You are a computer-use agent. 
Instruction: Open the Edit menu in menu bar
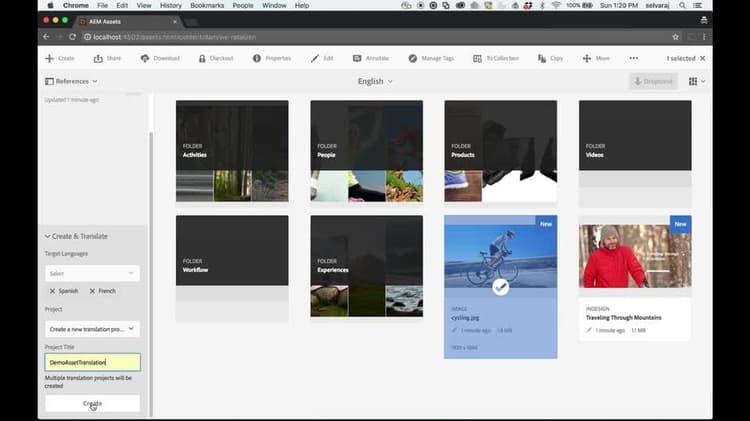(122, 6)
